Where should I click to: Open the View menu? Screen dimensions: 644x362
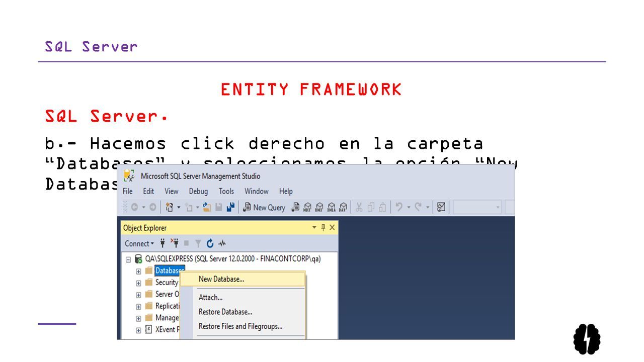pos(172,191)
